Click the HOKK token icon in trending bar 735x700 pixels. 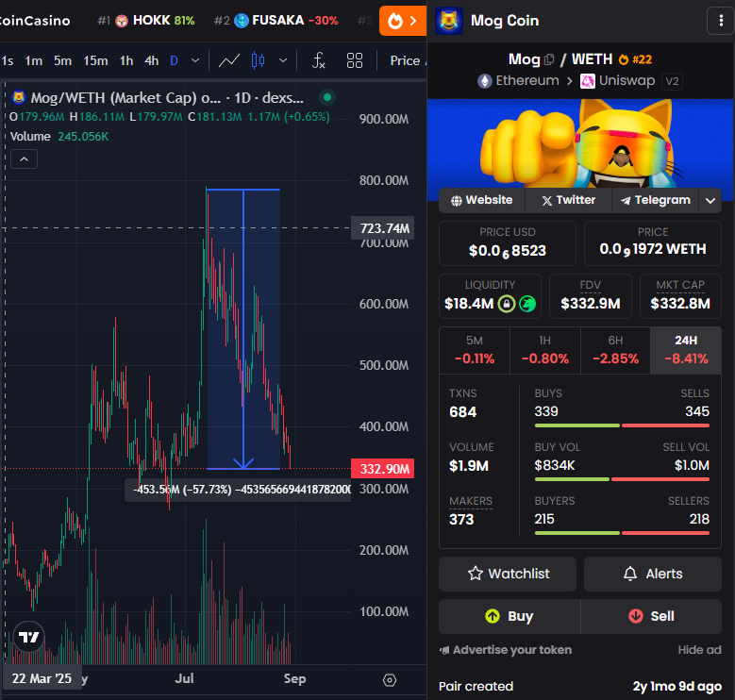[122, 21]
